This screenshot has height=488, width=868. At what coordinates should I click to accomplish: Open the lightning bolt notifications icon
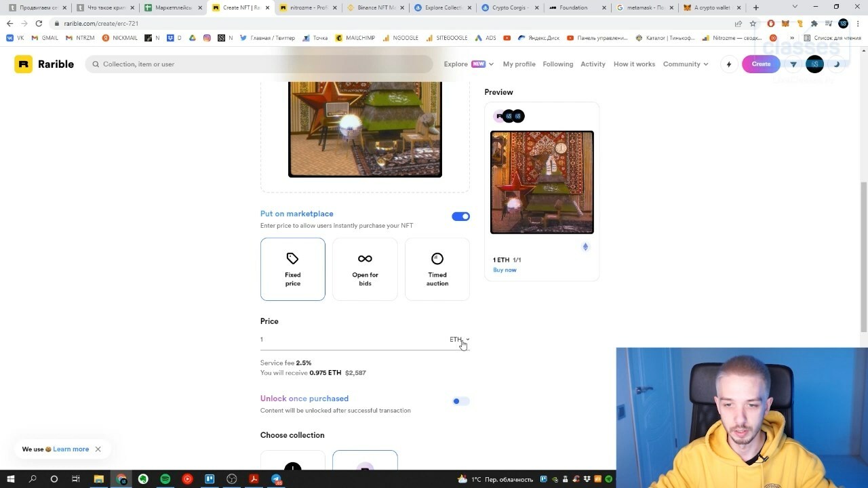pyautogui.click(x=729, y=64)
